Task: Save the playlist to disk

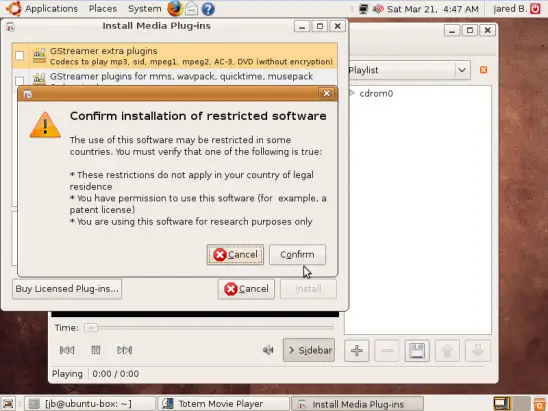Action: (x=417, y=351)
